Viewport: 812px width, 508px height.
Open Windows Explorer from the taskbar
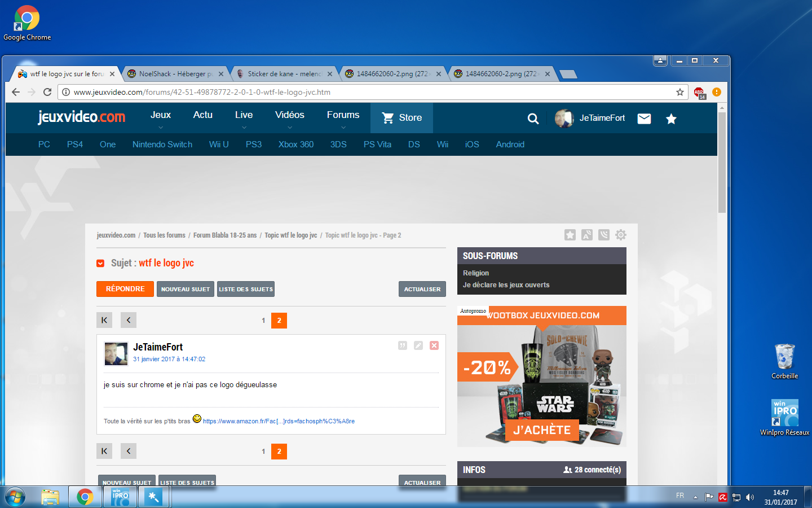(50, 497)
